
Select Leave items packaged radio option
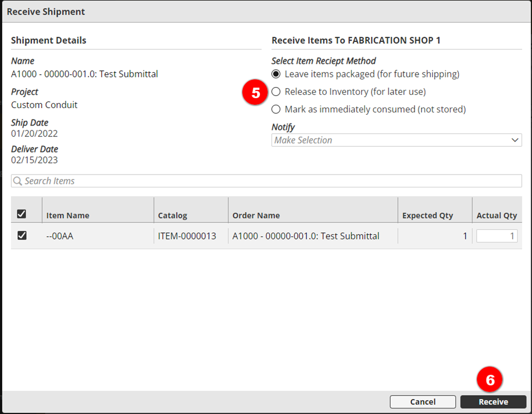pos(276,74)
